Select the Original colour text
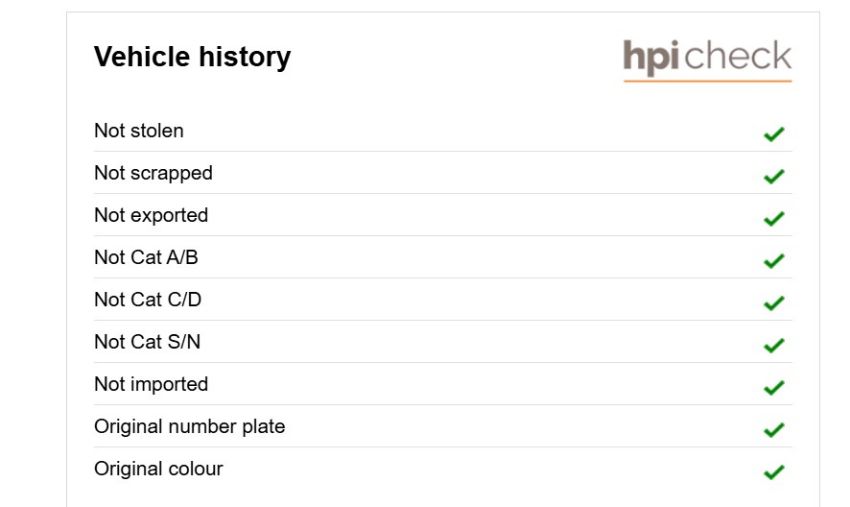Screen dimensions: 850x507 (x=158, y=469)
